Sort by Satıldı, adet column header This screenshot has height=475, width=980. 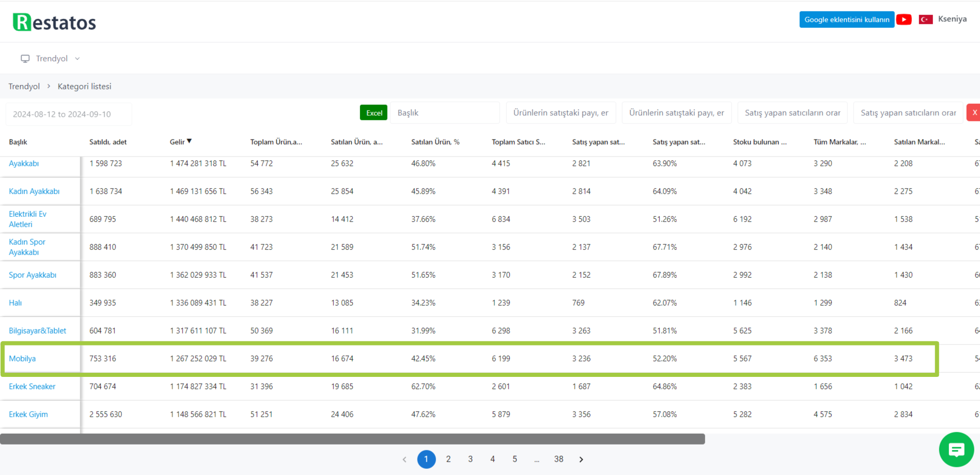click(x=108, y=142)
